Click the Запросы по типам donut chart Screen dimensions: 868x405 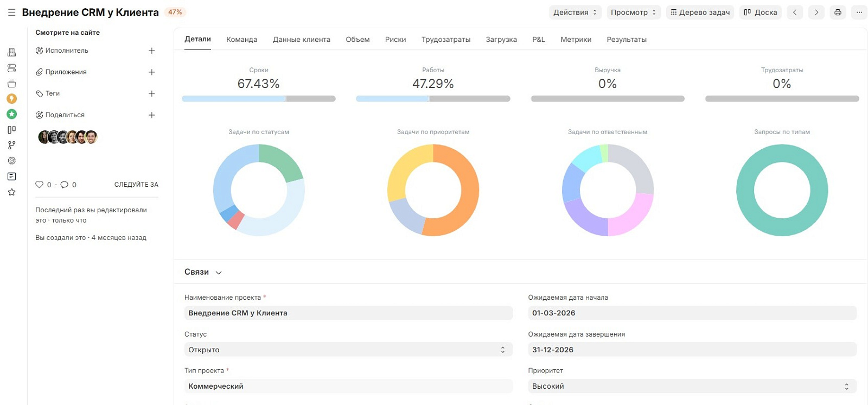click(782, 190)
